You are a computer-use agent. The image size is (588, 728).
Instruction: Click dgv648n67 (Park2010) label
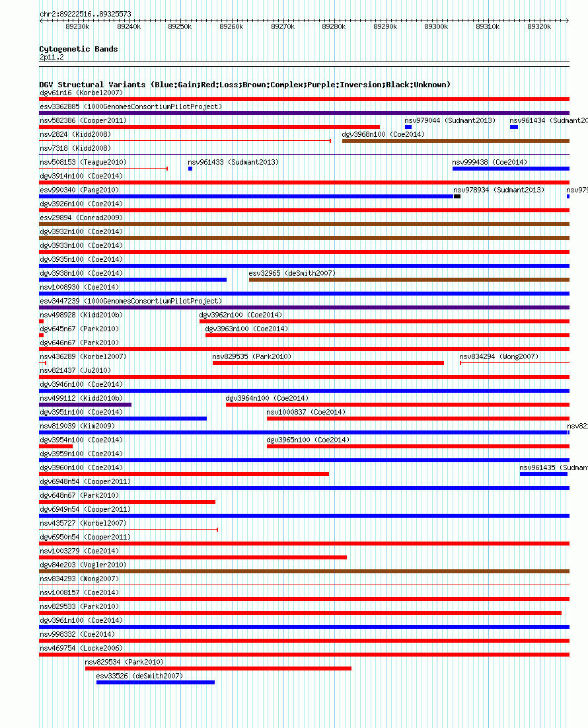(x=79, y=497)
